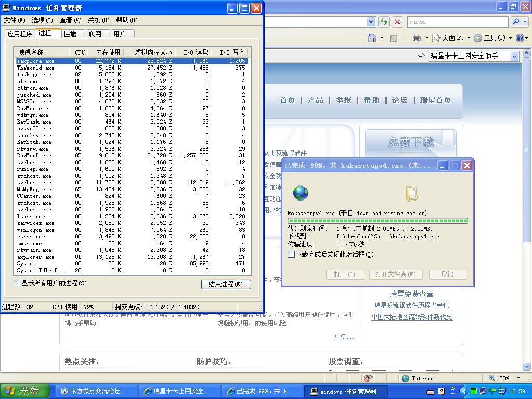Focus the baidu search input field
The width and height of the screenshot is (532, 399).
tap(458, 22)
